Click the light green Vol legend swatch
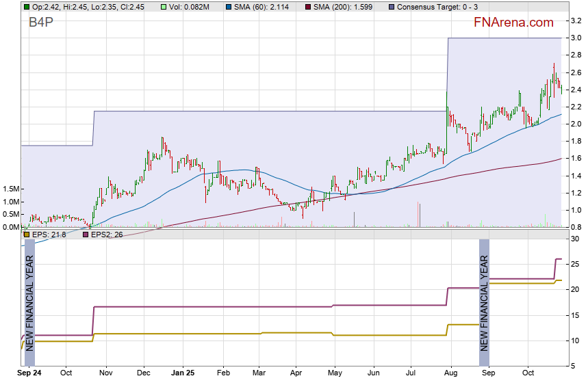The width and height of the screenshot is (588, 387). 162,7
